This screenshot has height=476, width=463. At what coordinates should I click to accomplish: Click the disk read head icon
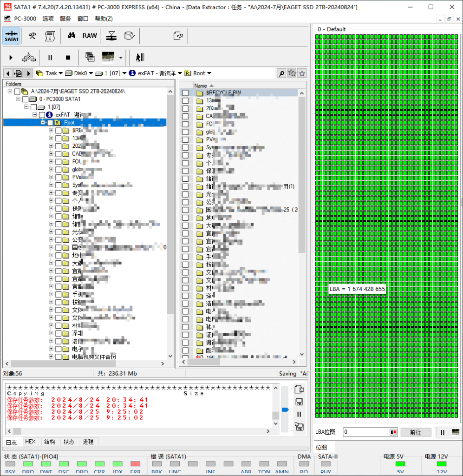click(x=111, y=36)
